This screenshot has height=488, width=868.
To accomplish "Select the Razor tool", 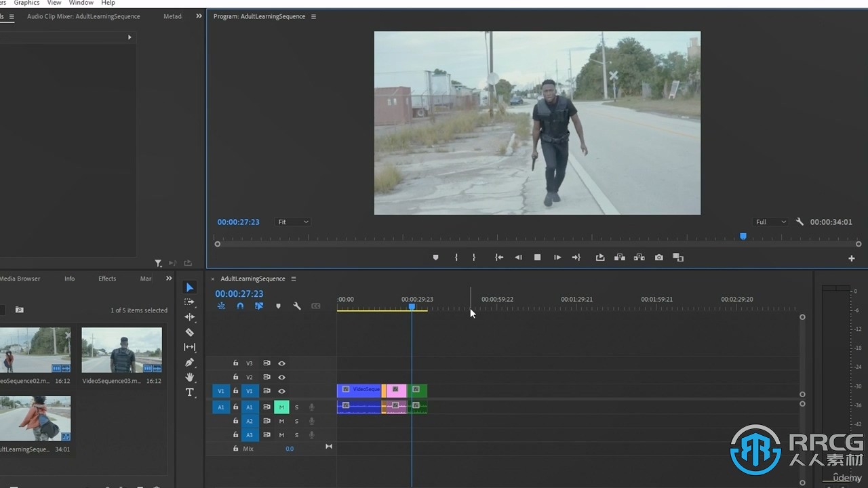I will (190, 332).
